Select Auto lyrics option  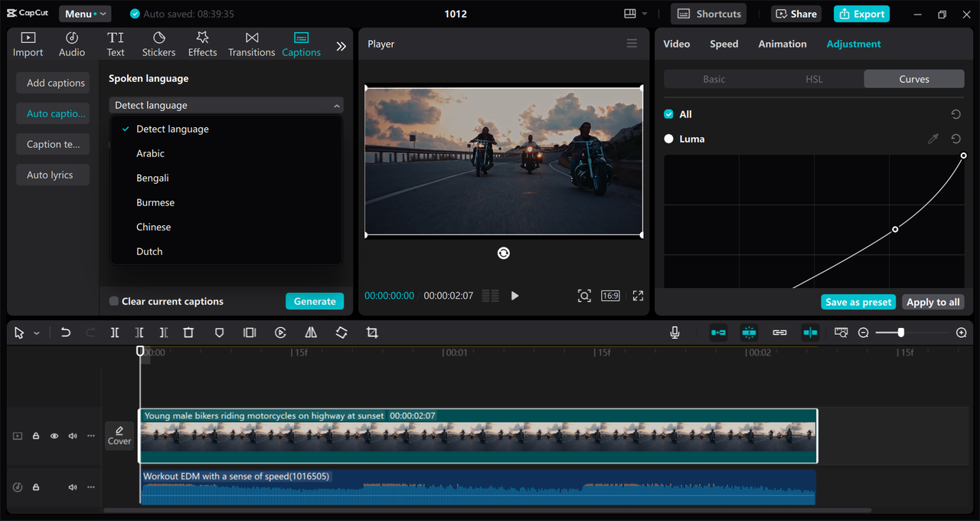pos(53,175)
